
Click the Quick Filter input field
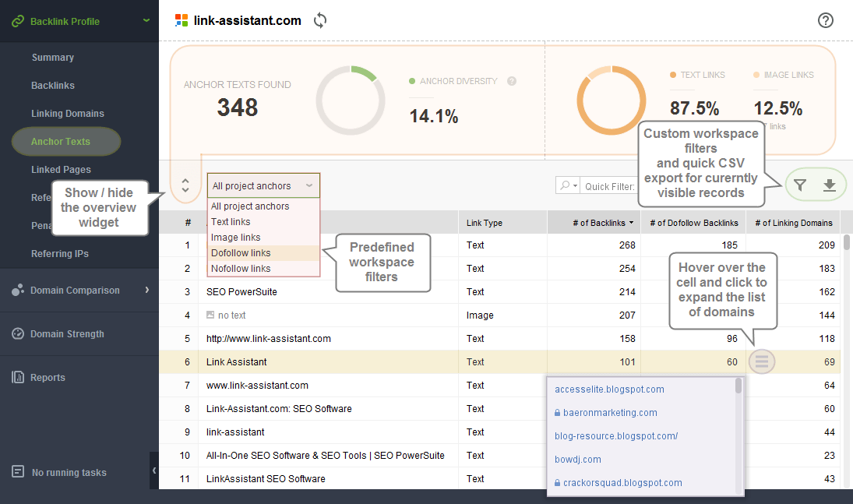click(x=609, y=185)
